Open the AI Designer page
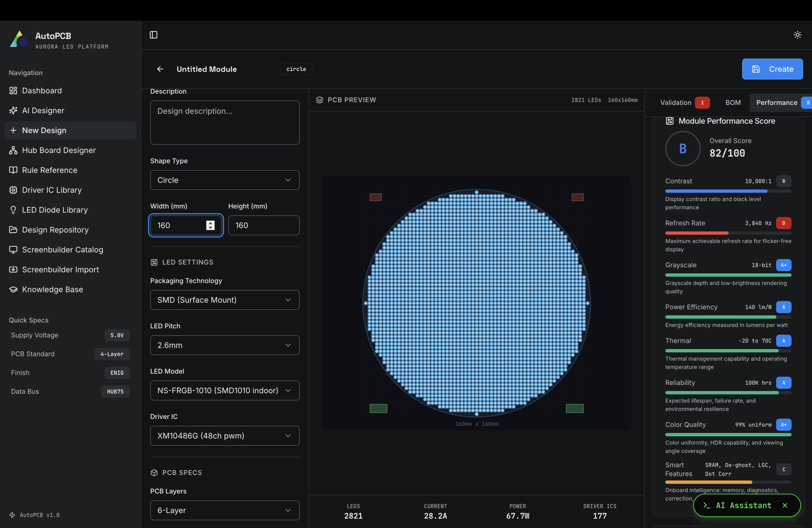 pos(43,110)
